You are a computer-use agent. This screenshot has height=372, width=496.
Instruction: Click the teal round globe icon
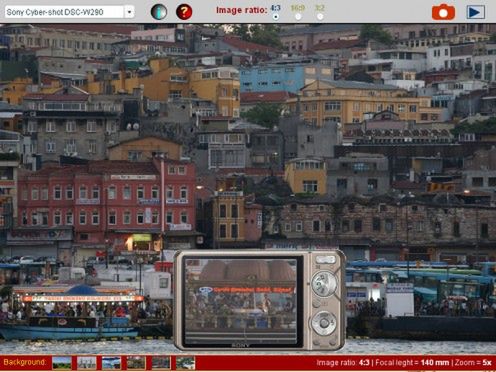159,12
